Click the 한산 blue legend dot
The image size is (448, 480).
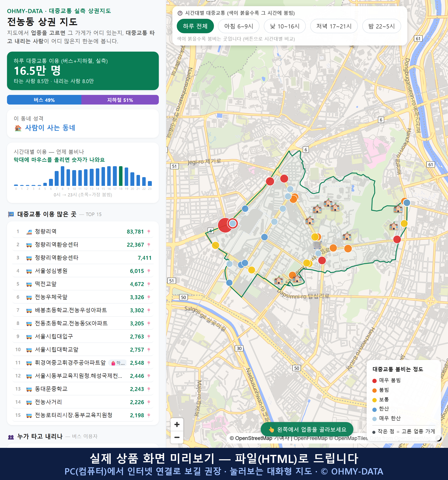(374, 410)
